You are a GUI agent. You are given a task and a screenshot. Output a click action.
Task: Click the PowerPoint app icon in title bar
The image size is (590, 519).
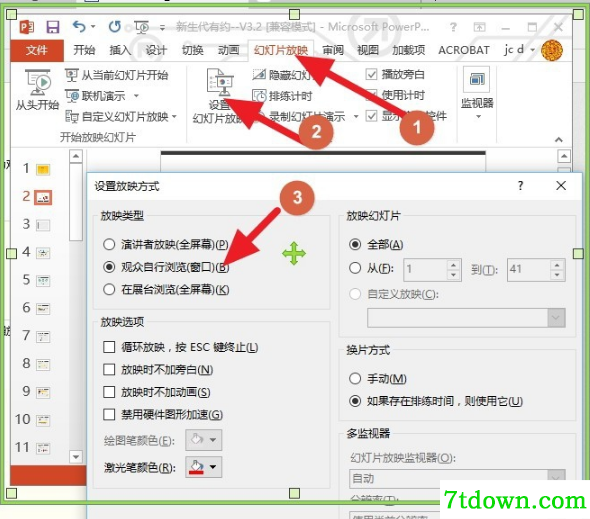(x=26, y=27)
